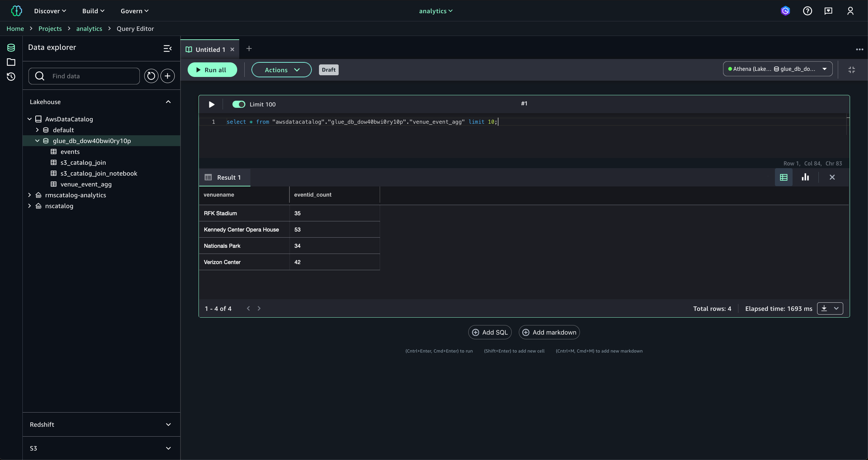Screen dimensions: 868x460
Task: Click the Run all button
Action: pos(212,70)
